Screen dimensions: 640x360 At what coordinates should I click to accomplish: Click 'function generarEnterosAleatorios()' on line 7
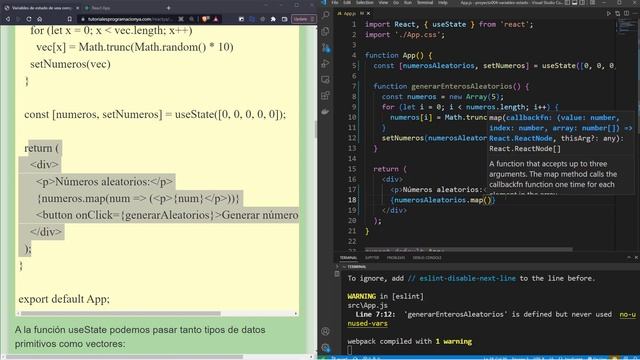(x=447, y=87)
